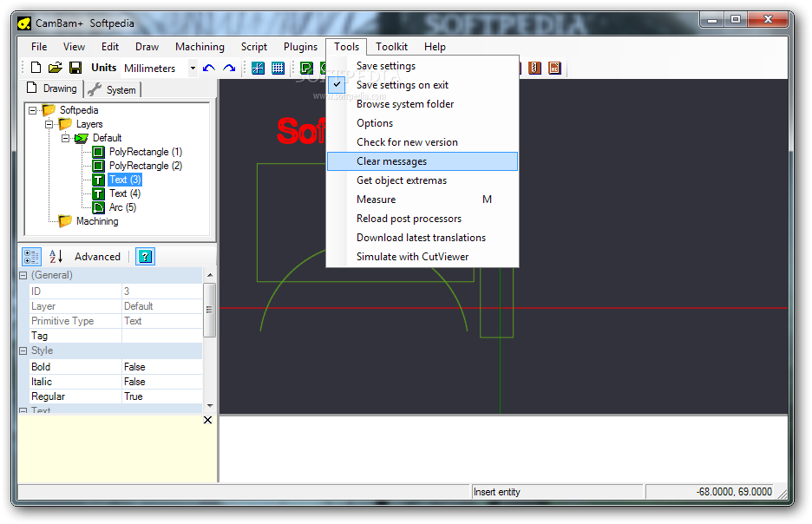Click the help question mark icon
This screenshot has height=524, width=812.
tap(146, 256)
